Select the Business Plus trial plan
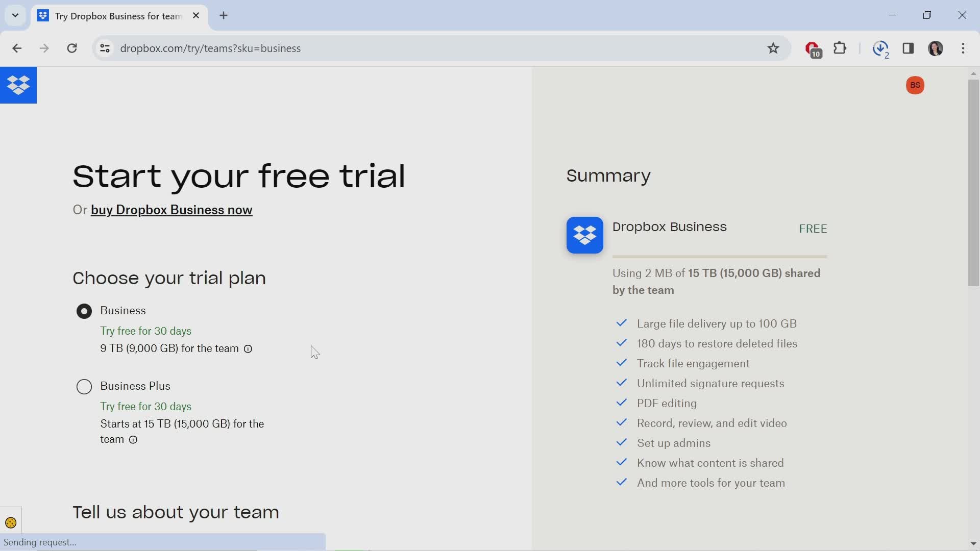The image size is (980, 551). (x=84, y=386)
